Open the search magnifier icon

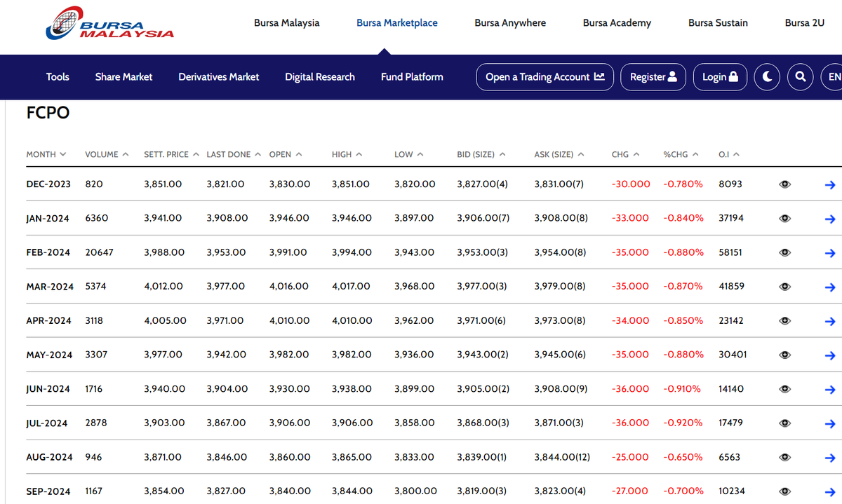tap(801, 77)
